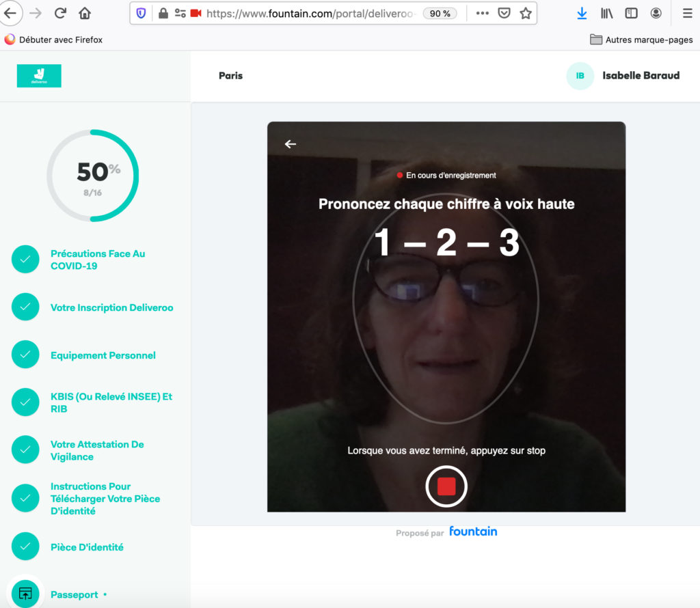Click the '1 – 2 – 3' digits prompt
The image size is (700, 608).
point(446,243)
